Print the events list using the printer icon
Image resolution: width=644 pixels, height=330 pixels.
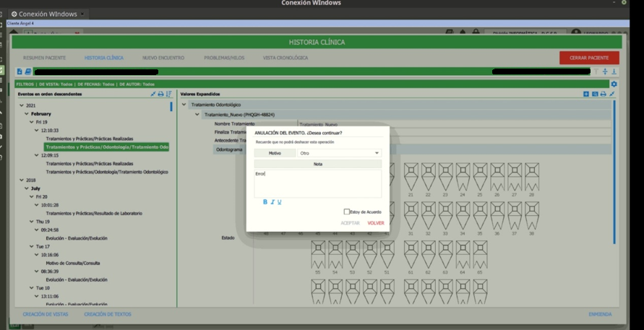[160, 94]
